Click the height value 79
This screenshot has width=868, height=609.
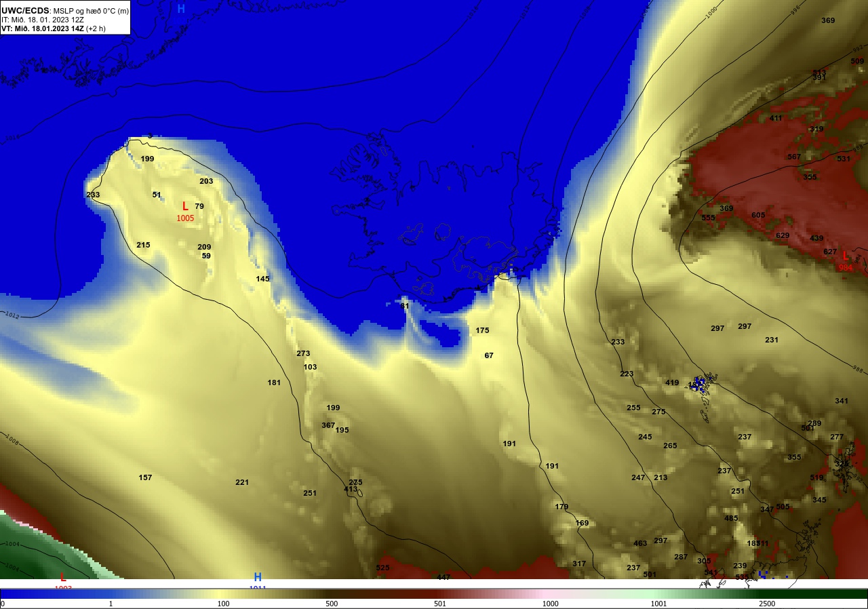pyautogui.click(x=199, y=206)
